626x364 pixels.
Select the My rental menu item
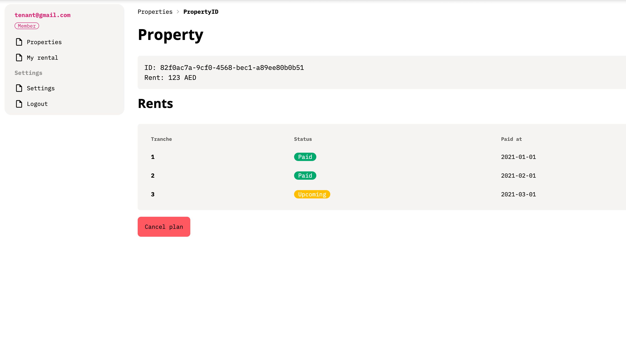42,58
